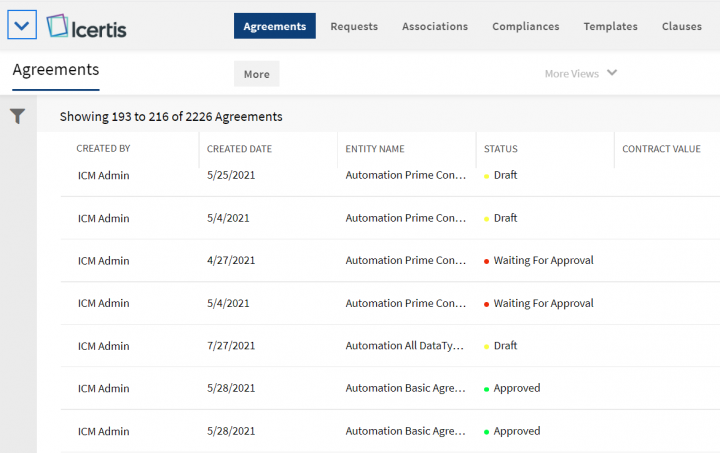Expand the top-left chevron dropdown

pos(22,25)
